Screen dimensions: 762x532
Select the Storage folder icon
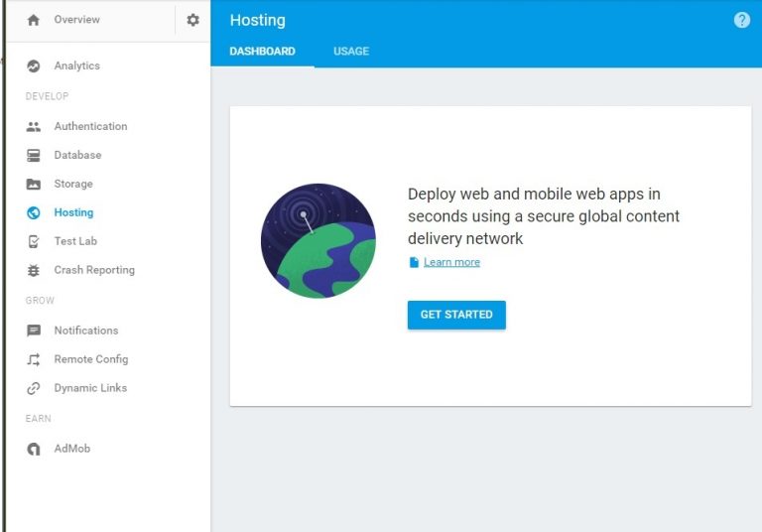34,185
